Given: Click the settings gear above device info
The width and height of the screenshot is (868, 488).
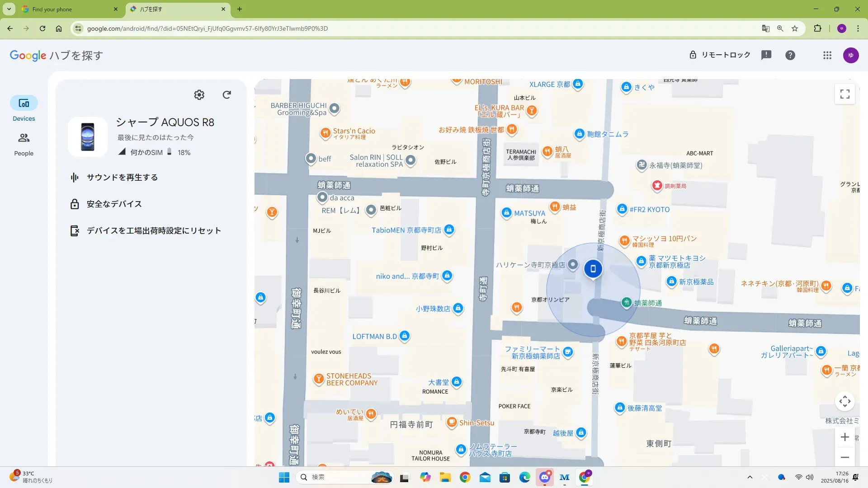Looking at the screenshot, I should click(199, 94).
